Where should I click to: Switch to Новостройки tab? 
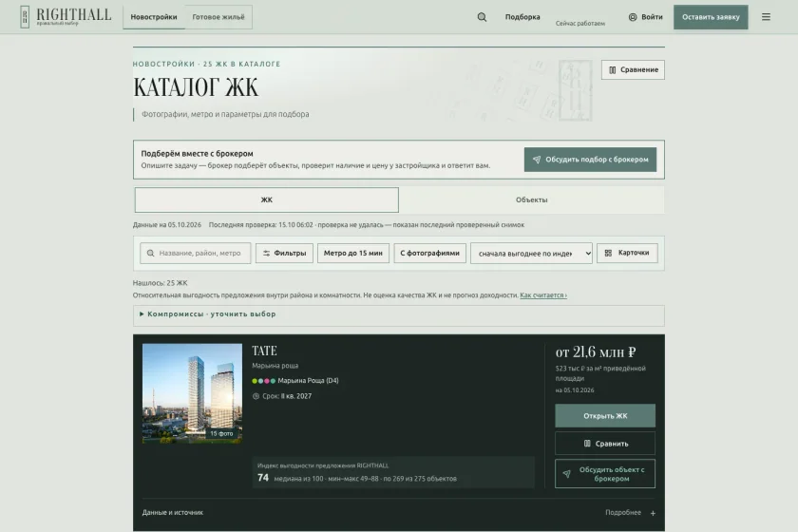pyautogui.click(x=154, y=17)
